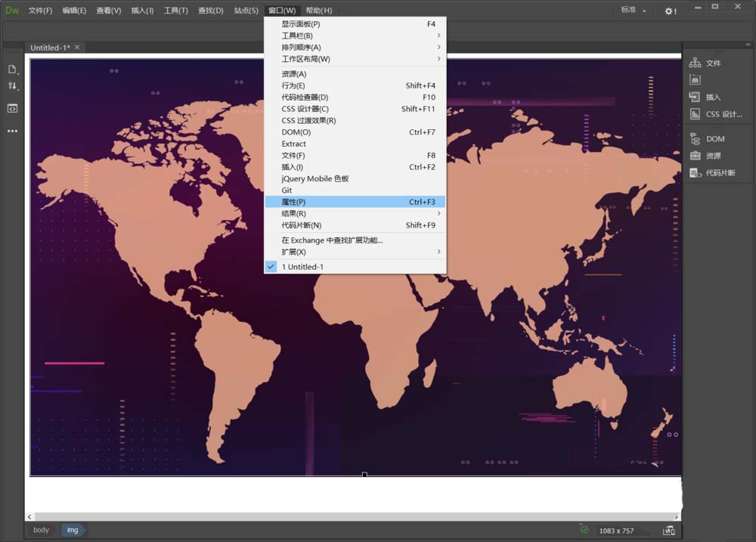Open the 帮助(H) menu
Viewport: 756px width, 542px height.
(318, 11)
